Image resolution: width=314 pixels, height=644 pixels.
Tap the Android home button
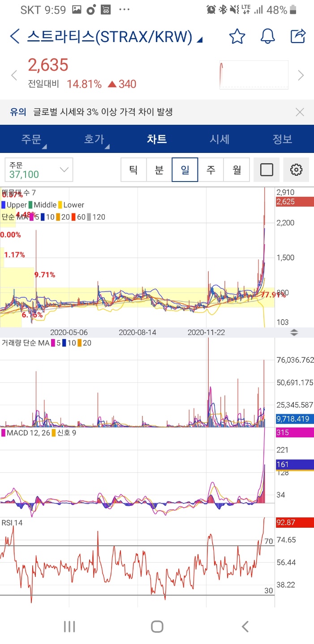157,627
